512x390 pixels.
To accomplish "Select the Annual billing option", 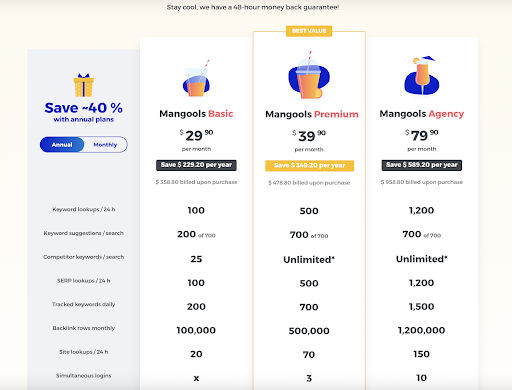I will click(x=62, y=145).
